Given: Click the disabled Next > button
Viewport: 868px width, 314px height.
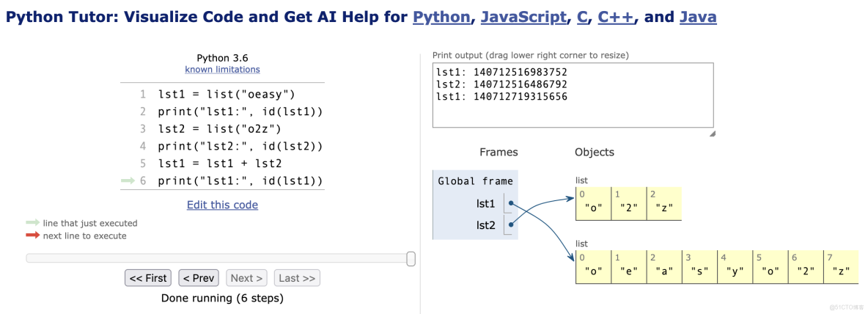Looking at the screenshot, I should [246, 278].
